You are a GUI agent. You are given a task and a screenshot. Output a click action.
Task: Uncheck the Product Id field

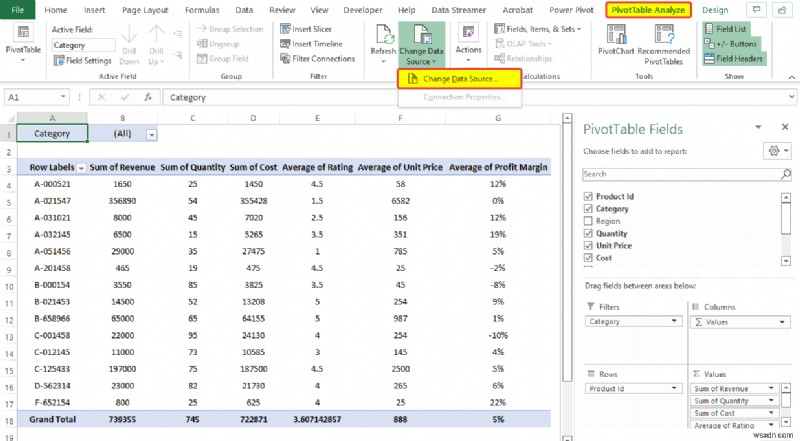pos(588,197)
